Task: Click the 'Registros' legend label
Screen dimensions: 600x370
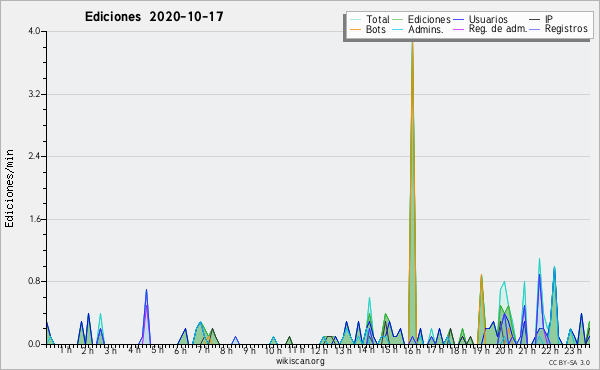Action: [x=566, y=29]
